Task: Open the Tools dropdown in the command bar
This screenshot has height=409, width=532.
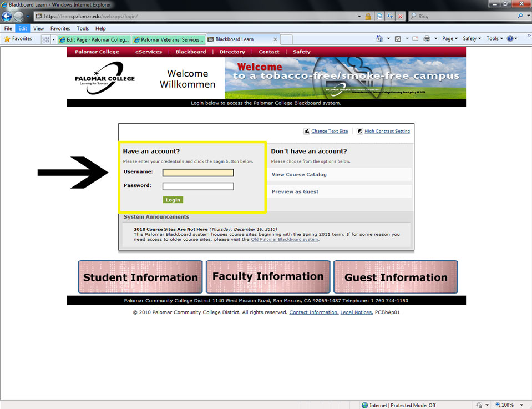Action: 495,39
